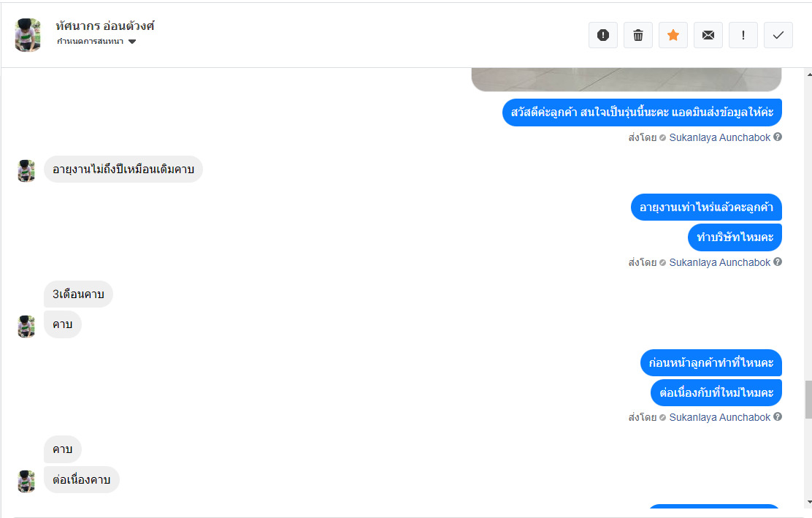
Task: Flag conversation with the exclamation mark button
Action: click(x=743, y=35)
